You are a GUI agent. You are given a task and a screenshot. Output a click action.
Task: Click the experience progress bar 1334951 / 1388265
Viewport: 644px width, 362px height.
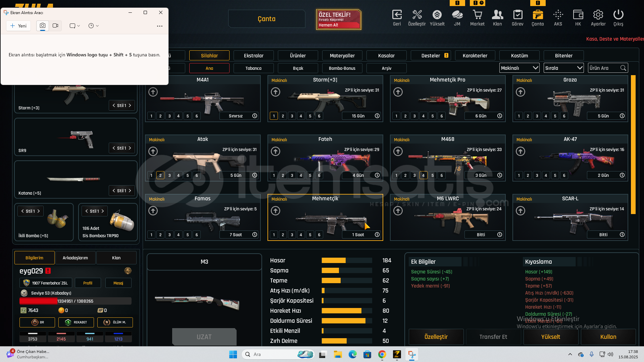click(x=76, y=301)
